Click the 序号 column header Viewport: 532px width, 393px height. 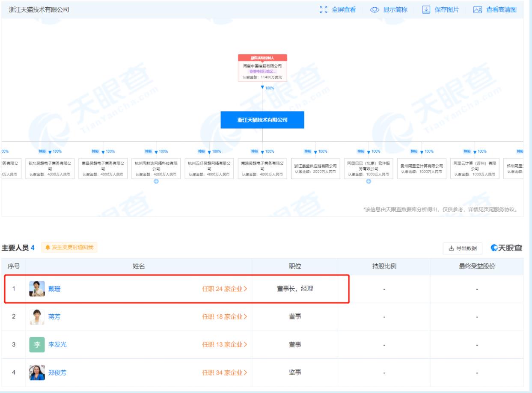click(13, 266)
